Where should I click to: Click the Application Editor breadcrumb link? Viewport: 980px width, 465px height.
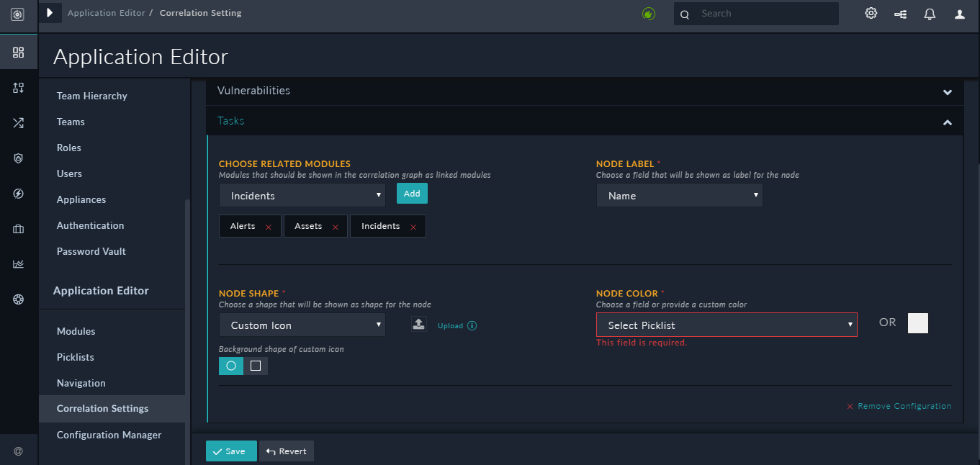coord(107,13)
